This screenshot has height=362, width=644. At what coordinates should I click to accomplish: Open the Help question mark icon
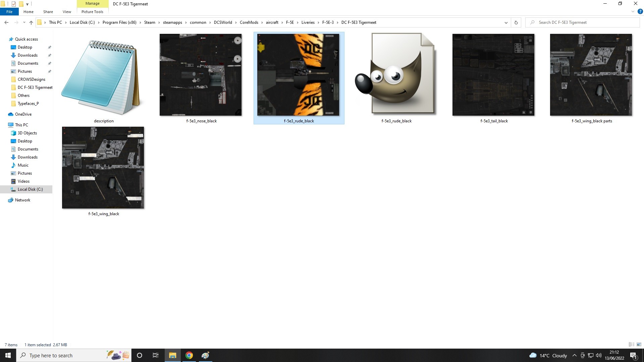[640, 11]
